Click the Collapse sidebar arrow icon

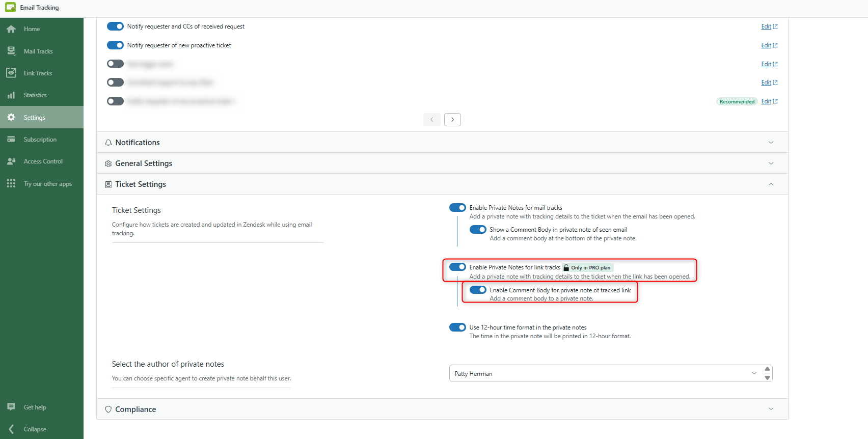(x=11, y=429)
